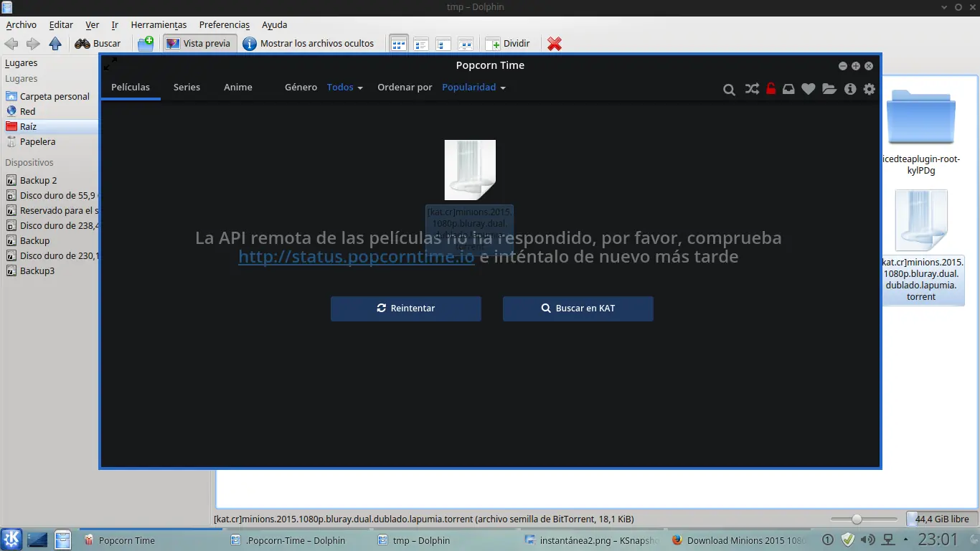The height and width of the screenshot is (551, 980).
Task: Open Dolphin's Herramientas menu
Action: tap(159, 24)
